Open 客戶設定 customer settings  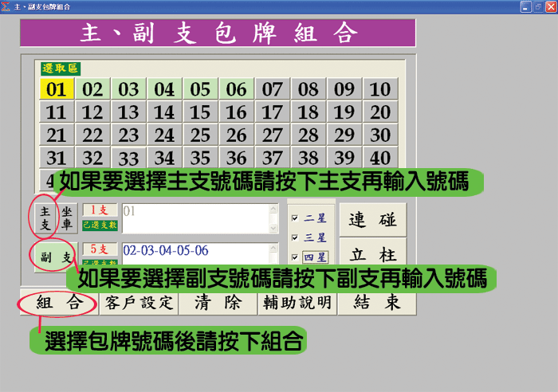pos(138,303)
